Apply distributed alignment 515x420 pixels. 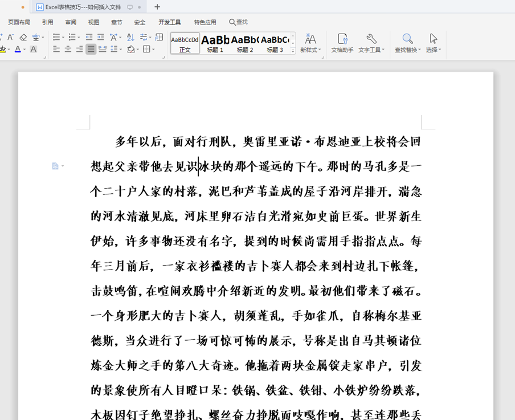tap(103, 50)
